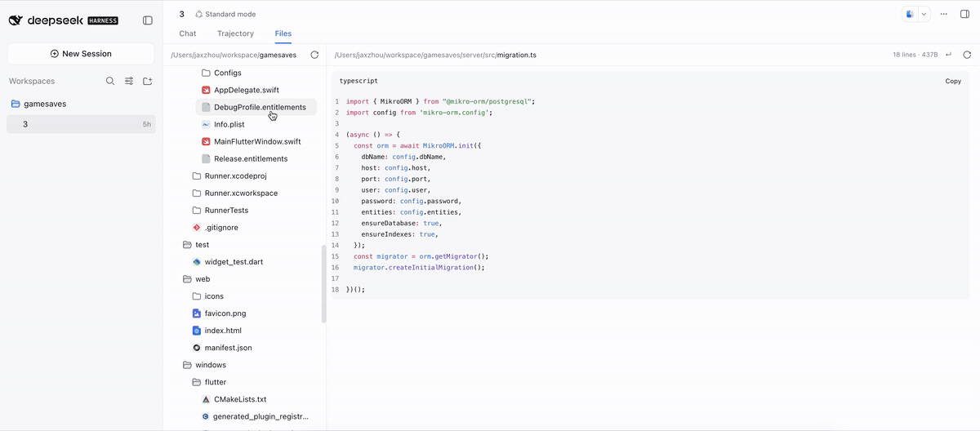Click the typescript language label

click(359, 81)
